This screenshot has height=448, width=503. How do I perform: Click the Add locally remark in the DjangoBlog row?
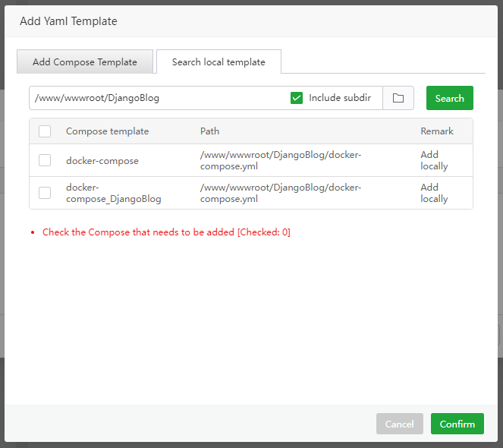[x=434, y=193]
